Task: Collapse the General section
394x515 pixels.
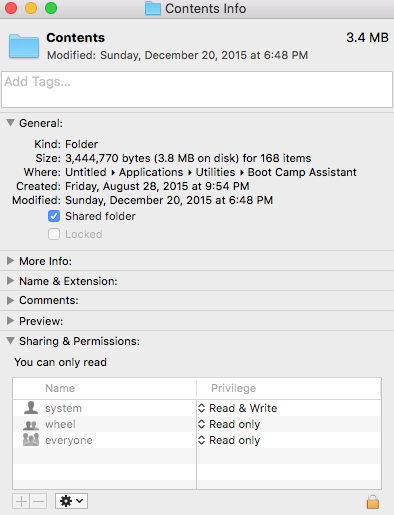Action: pos(11,123)
